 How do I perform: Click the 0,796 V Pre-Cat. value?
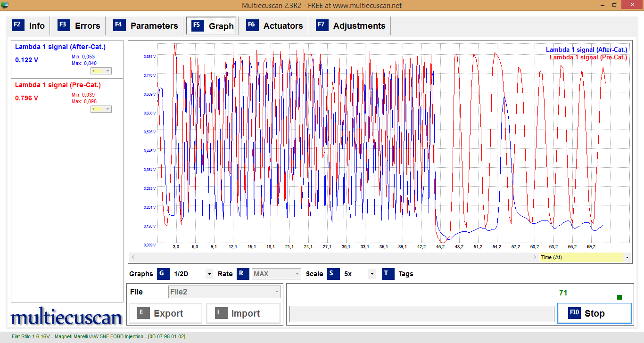coord(27,98)
